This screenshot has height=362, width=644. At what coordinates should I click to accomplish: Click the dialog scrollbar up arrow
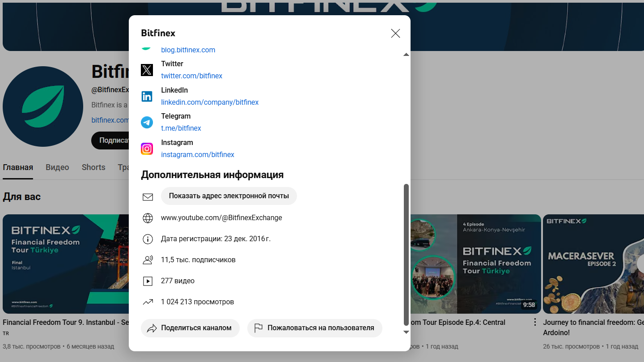click(x=406, y=55)
